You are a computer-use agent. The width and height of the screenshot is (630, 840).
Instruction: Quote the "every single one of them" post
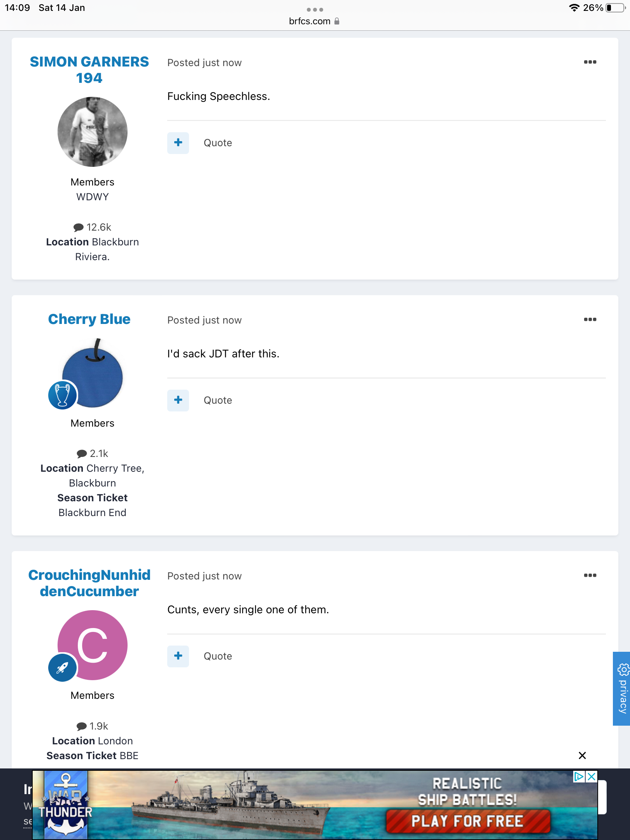point(218,656)
